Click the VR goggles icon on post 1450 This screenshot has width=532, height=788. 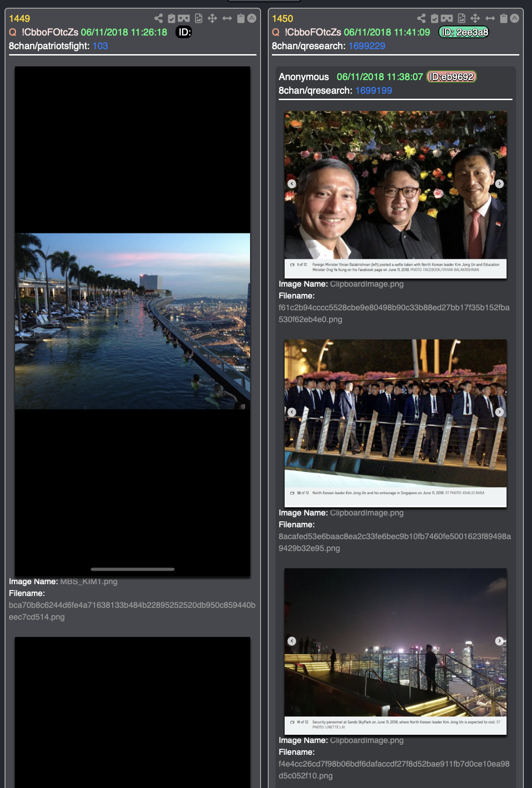447,18
